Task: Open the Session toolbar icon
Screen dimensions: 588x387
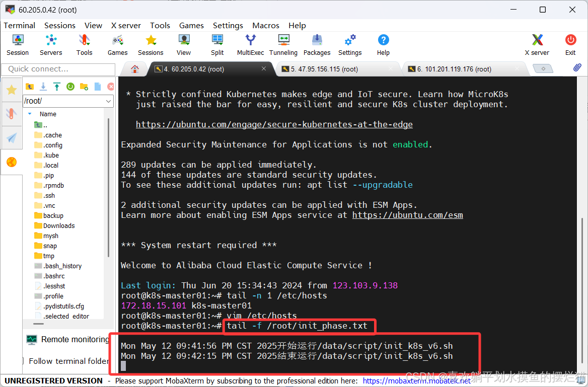Action: 17,45
